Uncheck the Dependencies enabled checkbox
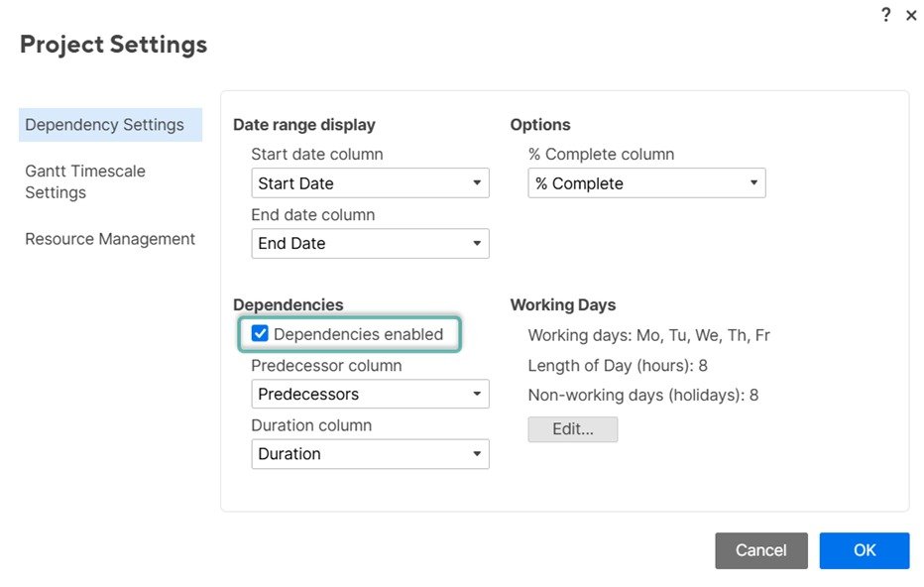Screen dimensions: 924x587 pyautogui.click(x=260, y=333)
